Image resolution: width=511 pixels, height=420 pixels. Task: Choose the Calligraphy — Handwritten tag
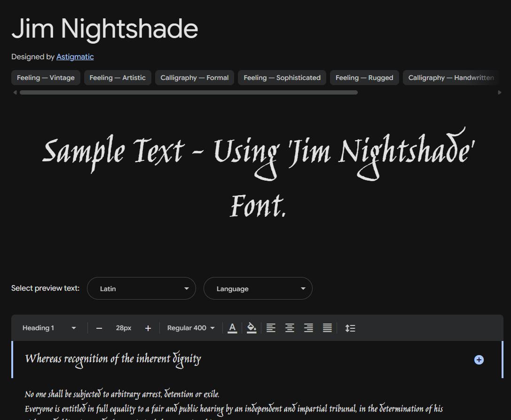(451, 78)
